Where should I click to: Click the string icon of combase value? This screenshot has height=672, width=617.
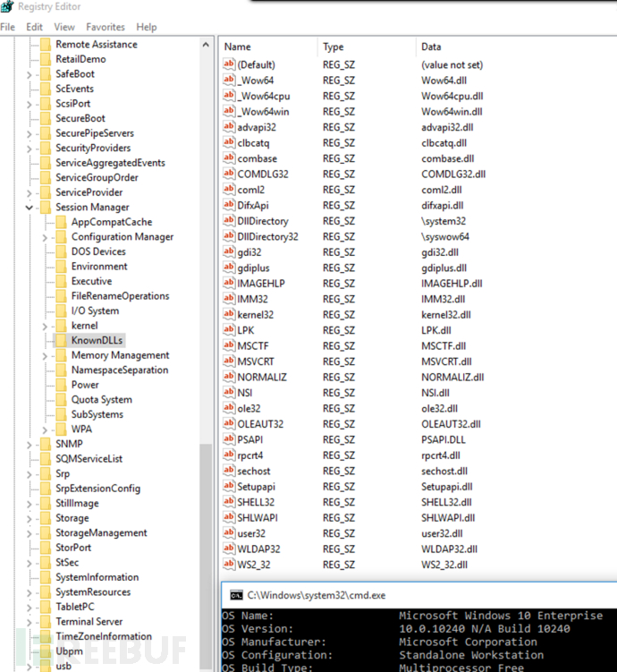click(x=229, y=158)
